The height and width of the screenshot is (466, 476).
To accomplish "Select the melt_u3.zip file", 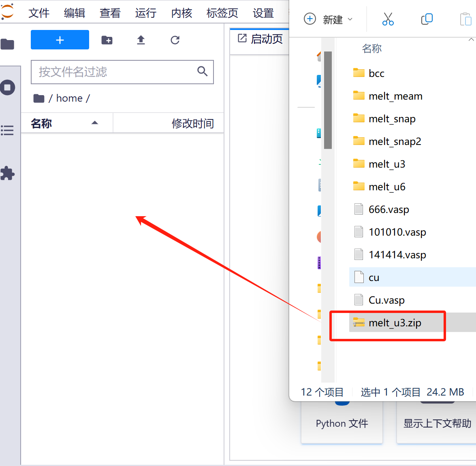I will click(x=395, y=323).
